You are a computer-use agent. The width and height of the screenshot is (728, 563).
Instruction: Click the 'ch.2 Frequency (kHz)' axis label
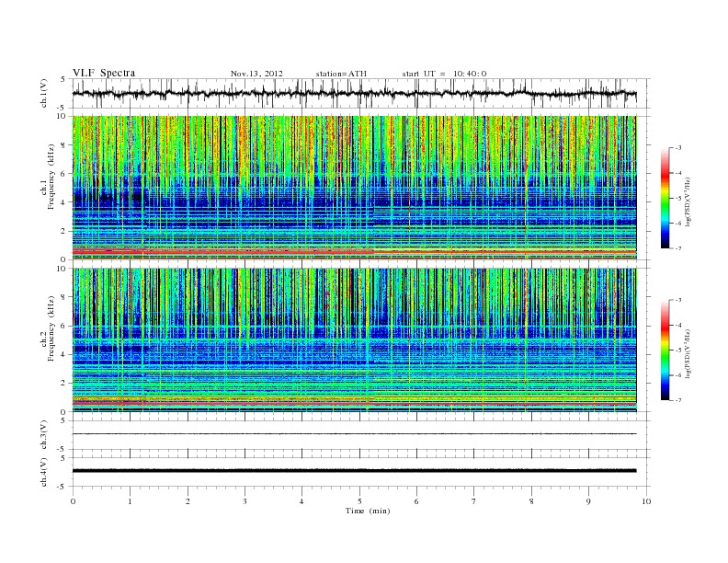click(x=50, y=328)
